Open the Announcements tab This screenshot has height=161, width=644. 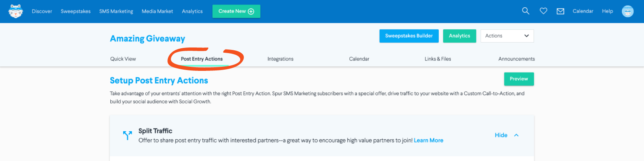[x=517, y=59]
